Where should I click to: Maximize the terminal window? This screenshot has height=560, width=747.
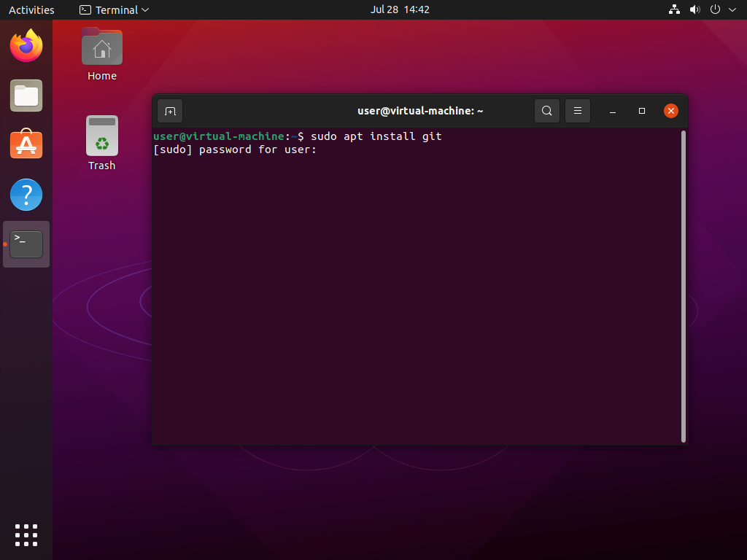[642, 111]
